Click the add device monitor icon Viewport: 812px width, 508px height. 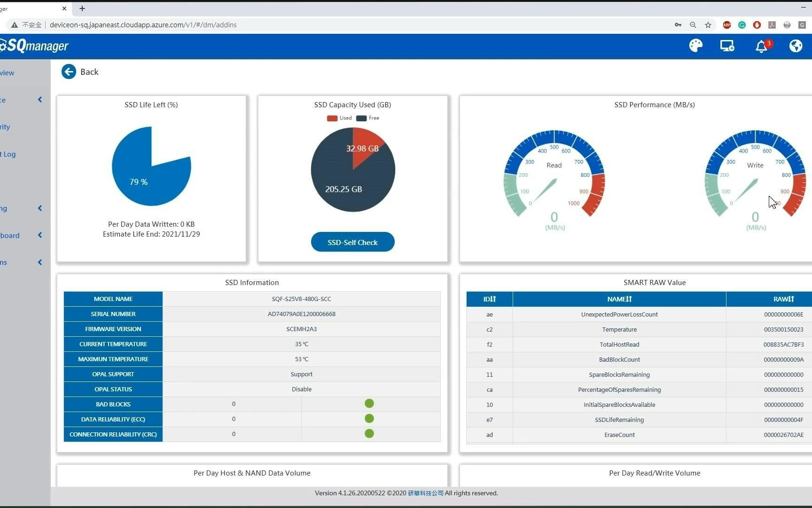[x=727, y=46]
